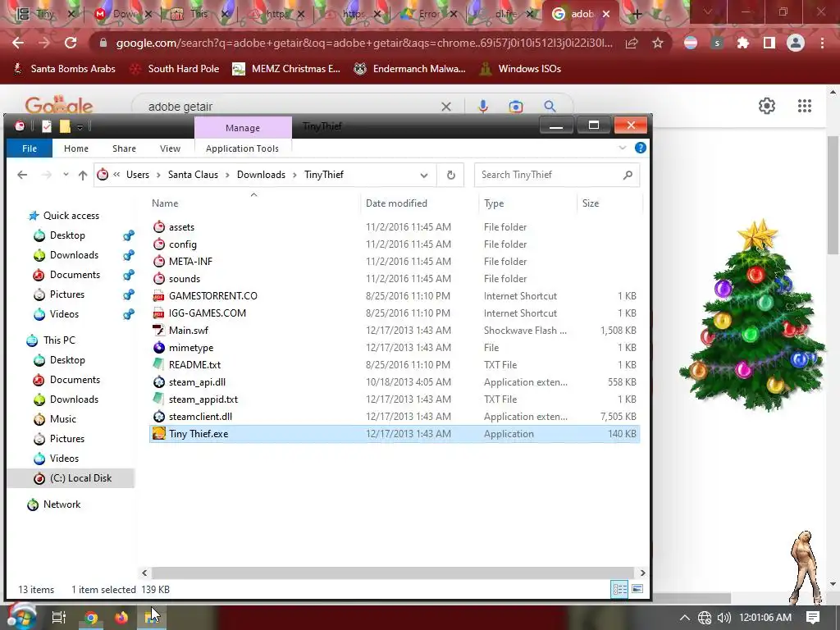This screenshot has width=840, height=630.
Task: Select Music under This PC
Action: (62, 419)
